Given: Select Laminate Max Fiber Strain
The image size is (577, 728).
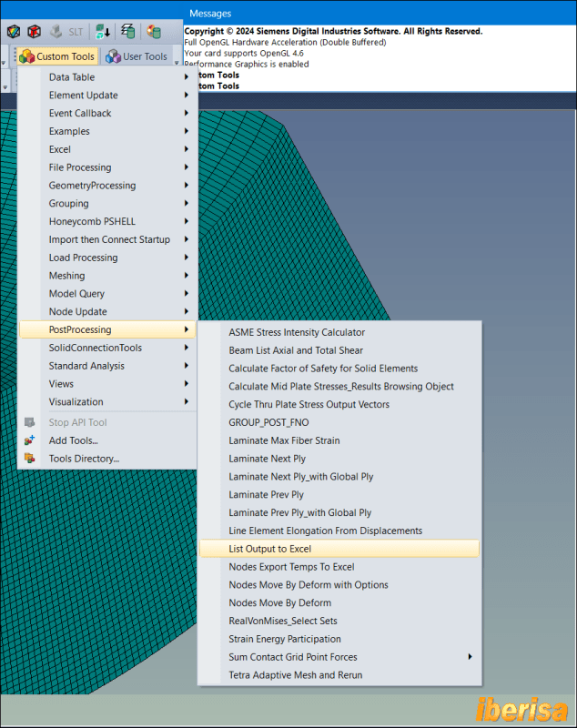Looking at the screenshot, I should point(339,440).
